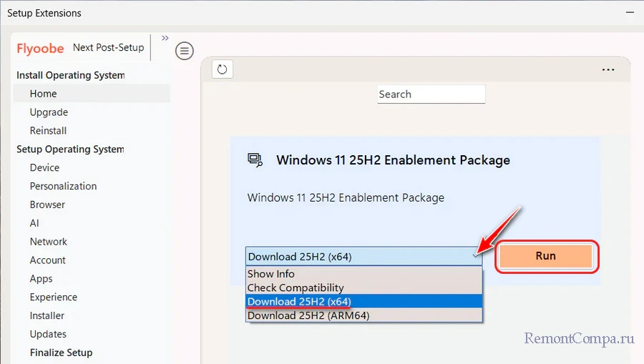The image size is (644, 364).
Task: Pick Download 25H2 (x64) in list
Action: point(299,301)
